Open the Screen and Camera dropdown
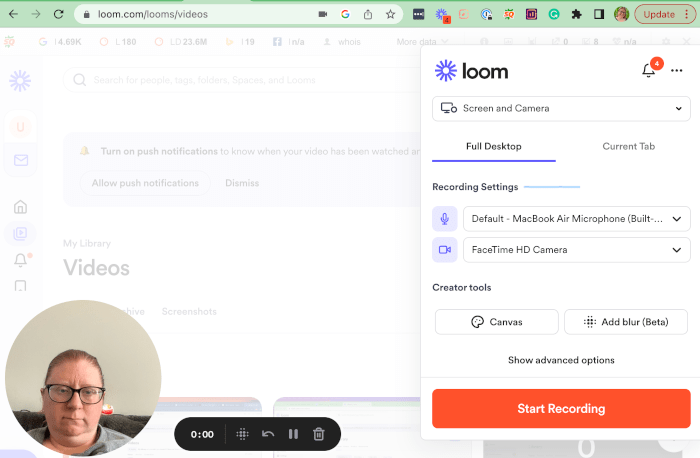The height and width of the screenshot is (458, 700). pyautogui.click(x=561, y=108)
